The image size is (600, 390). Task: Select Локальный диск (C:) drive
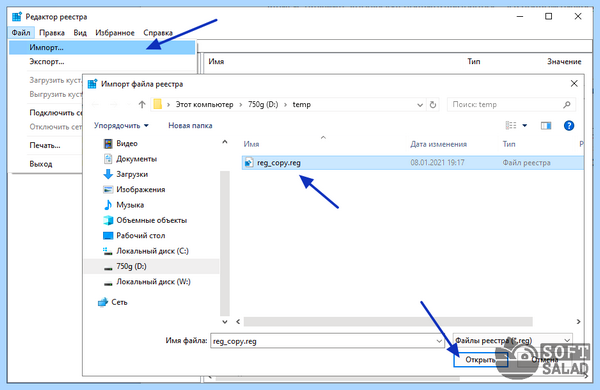coord(146,251)
